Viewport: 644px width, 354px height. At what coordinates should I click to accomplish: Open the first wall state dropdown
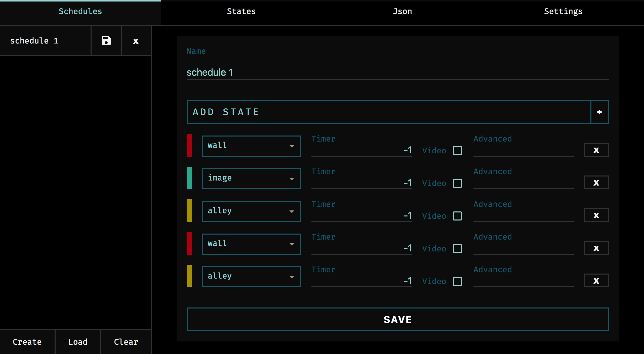point(251,146)
